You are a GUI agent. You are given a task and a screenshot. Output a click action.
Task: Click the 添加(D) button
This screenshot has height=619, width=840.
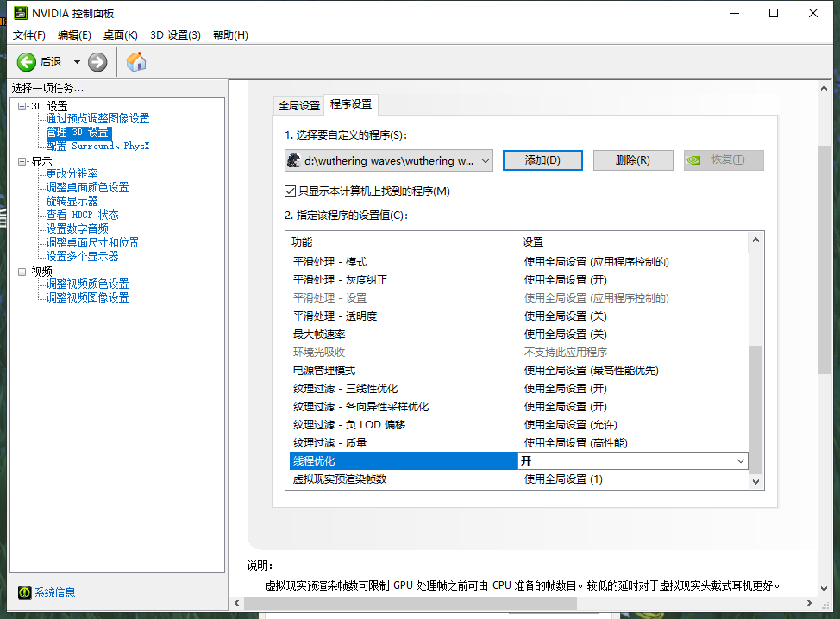pos(542,160)
